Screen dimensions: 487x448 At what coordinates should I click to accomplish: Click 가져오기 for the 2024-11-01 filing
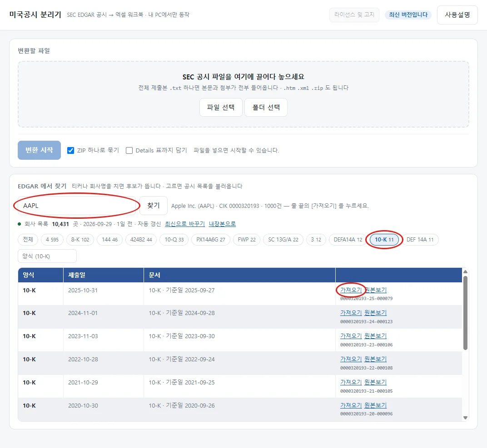coord(351,313)
